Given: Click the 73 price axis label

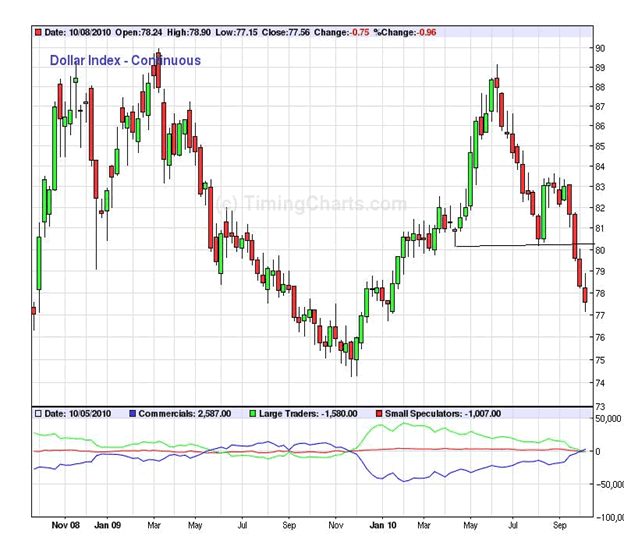Looking at the screenshot, I should pyautogui.click(x=598, y=405).
